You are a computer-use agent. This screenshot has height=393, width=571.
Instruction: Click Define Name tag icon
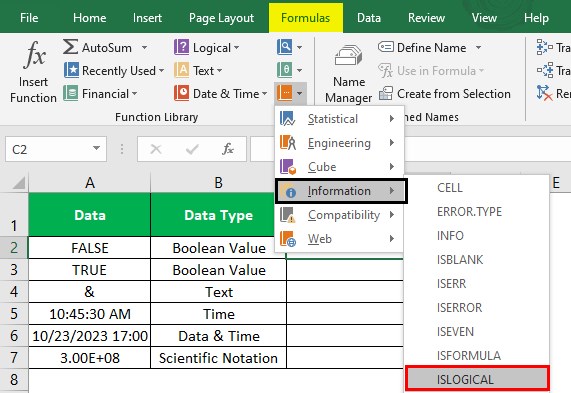386,47
